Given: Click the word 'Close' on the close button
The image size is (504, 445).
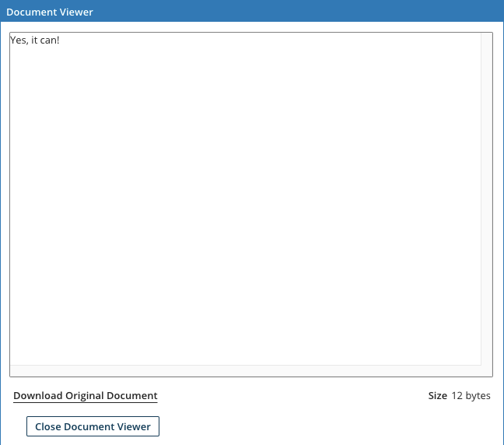Looking at the screenshot, I should [47, 426].
